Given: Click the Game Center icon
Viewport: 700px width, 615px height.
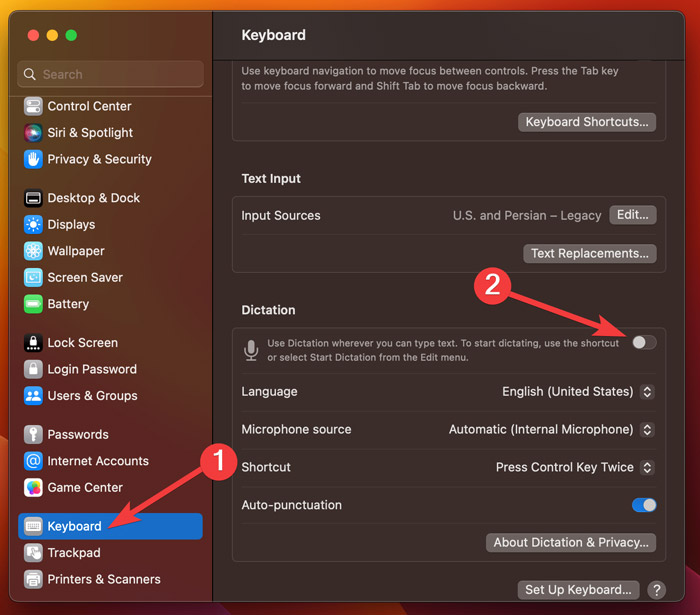Looking at the screenshot, I should 33,487.
